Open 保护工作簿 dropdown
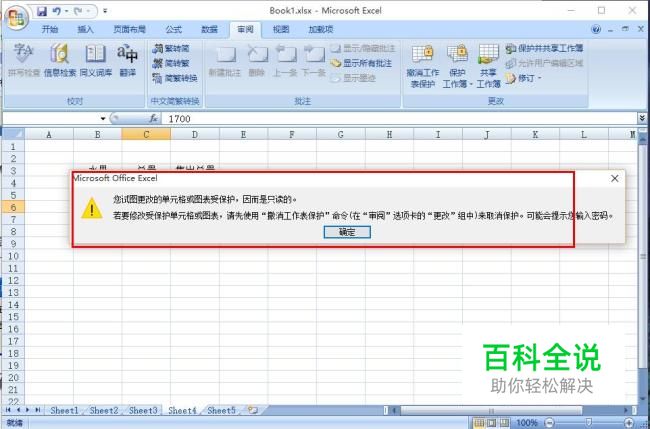This screenshot has height=429, width=650. (x=457, y=66)
